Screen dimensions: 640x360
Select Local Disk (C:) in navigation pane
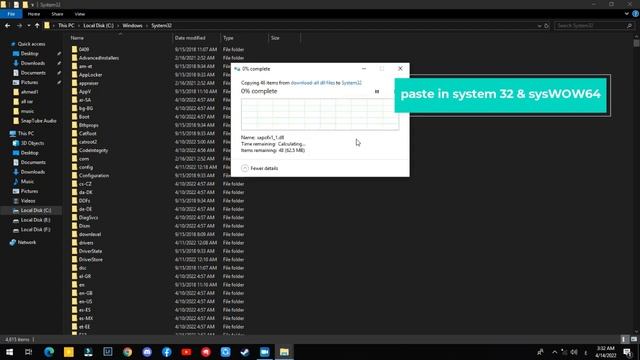pyautogui.click(x=36, y=211)
